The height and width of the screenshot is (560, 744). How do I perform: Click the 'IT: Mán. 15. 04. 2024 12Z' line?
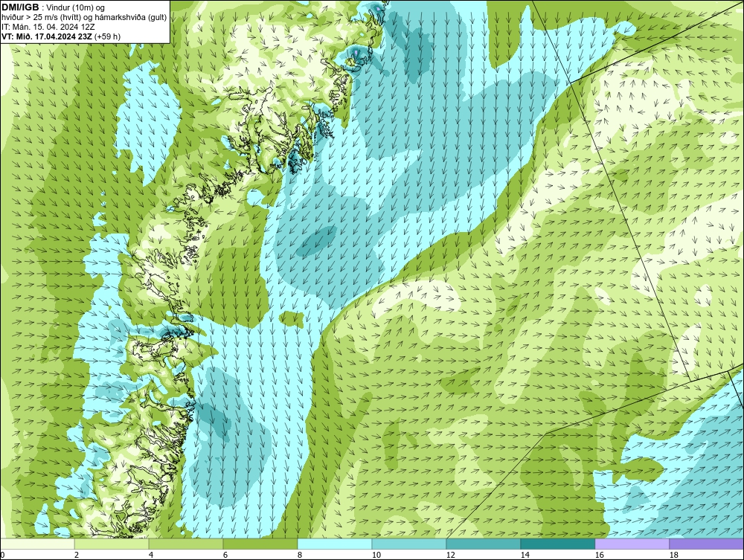pos(48,27)
